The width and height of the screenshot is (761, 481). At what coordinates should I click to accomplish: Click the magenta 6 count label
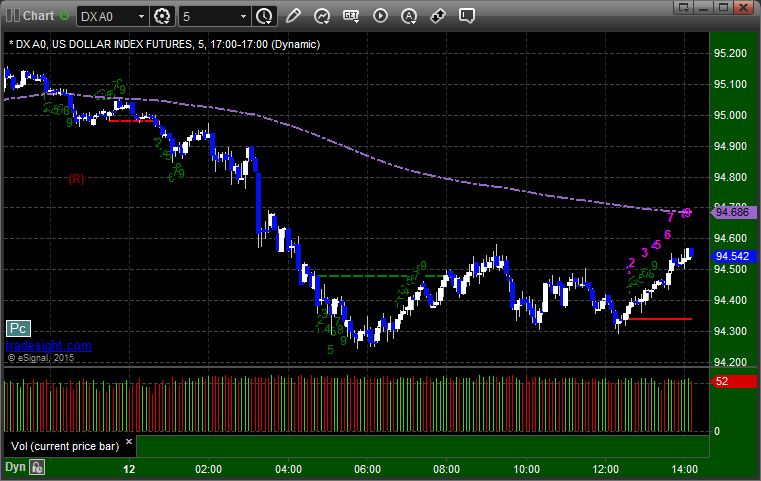point(667,235)
